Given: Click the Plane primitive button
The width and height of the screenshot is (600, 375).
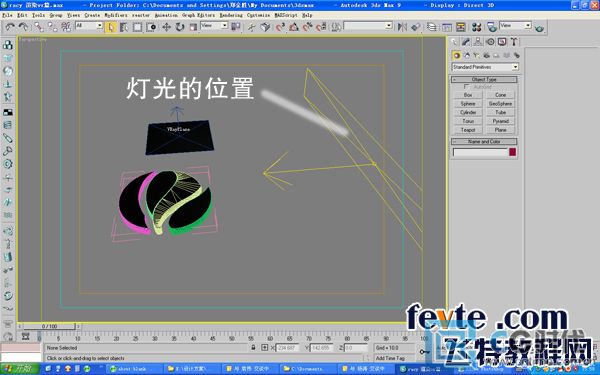Looking at the screenshot, I should [501, 130].
